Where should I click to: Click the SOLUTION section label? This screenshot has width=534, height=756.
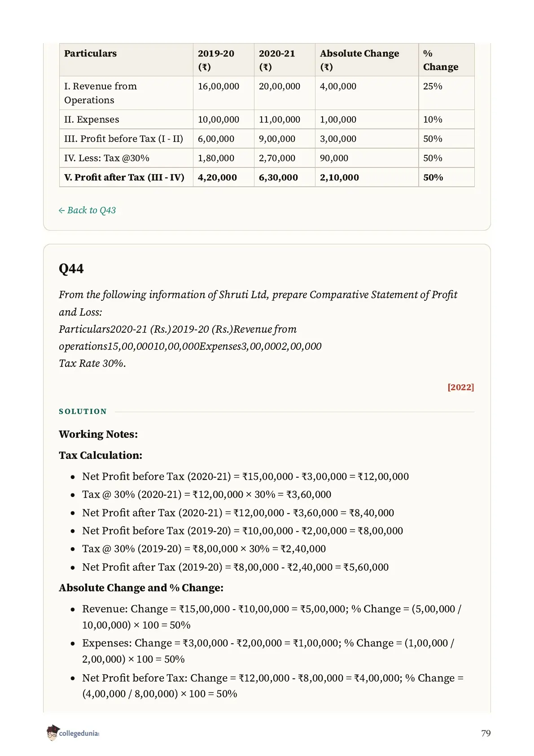point(83,411)
